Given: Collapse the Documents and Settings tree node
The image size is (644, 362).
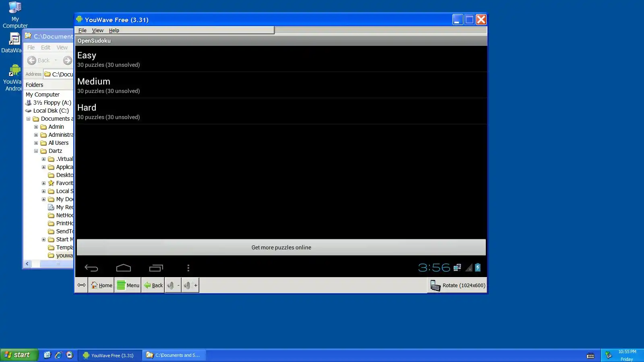Looking at the screenshot, I should tap(28, 119).
